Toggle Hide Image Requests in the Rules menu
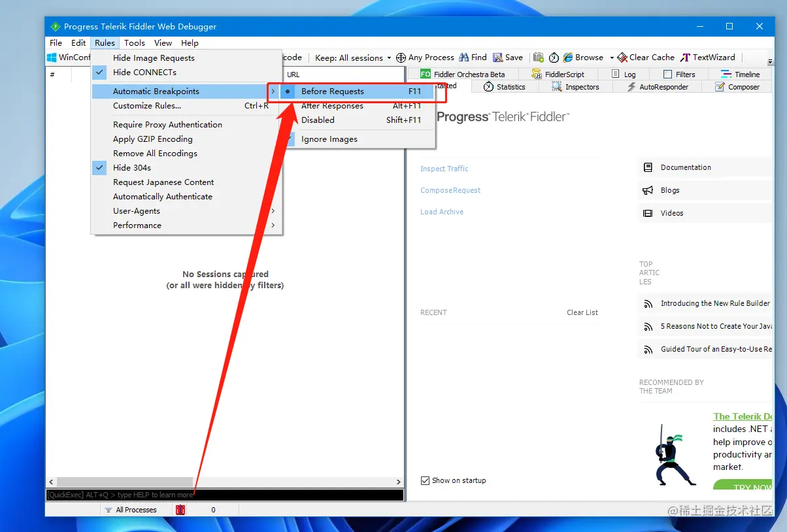This screenshot has height=532, width=787. (186, 58)
